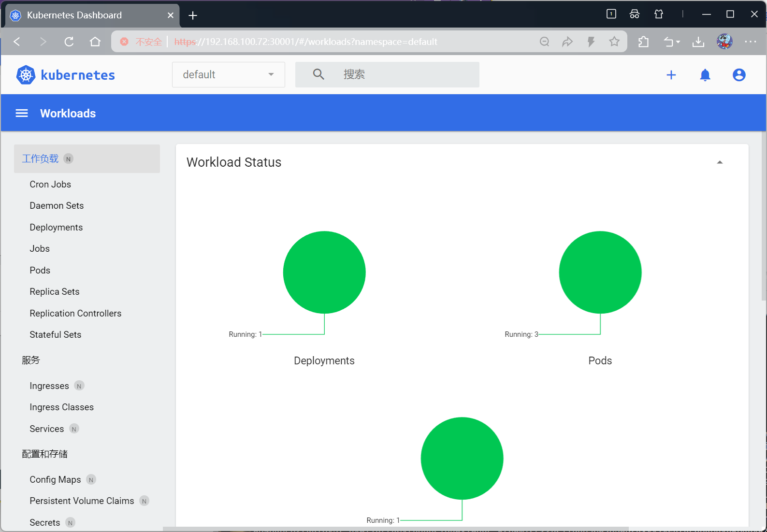Reload the page in the browser
The image size is (767, 532).
tap(69, 42)
